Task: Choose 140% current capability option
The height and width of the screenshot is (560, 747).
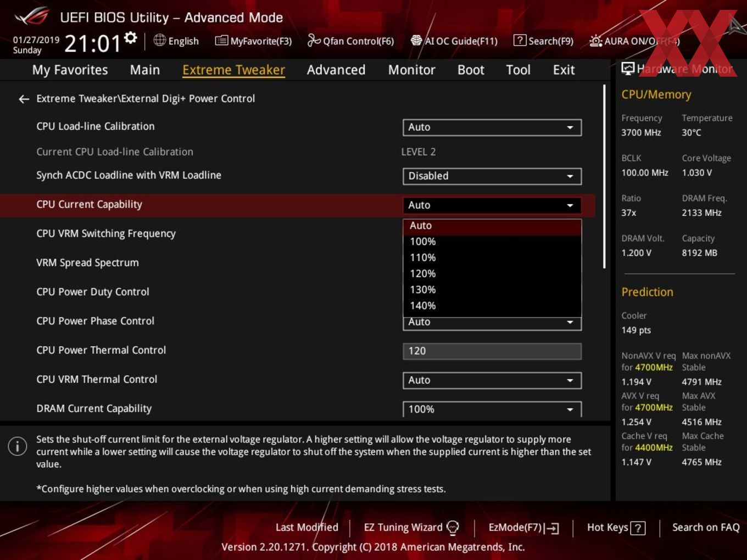Action: (x=492, y=306)
